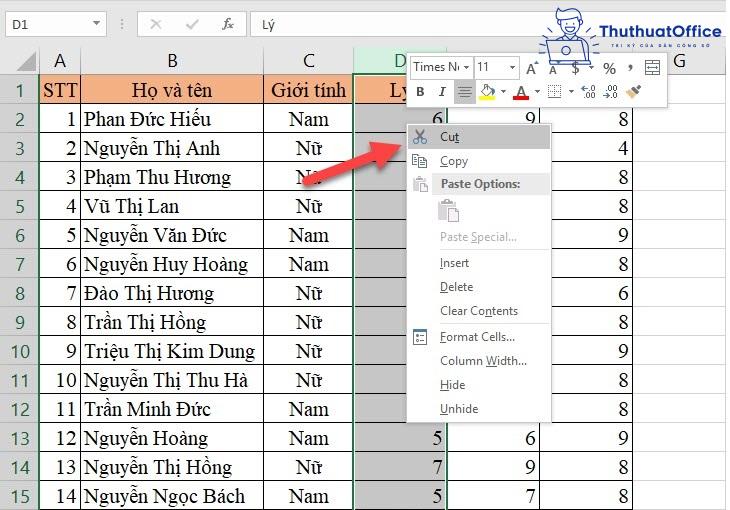Select the Format Painter brush

point(633,92)
